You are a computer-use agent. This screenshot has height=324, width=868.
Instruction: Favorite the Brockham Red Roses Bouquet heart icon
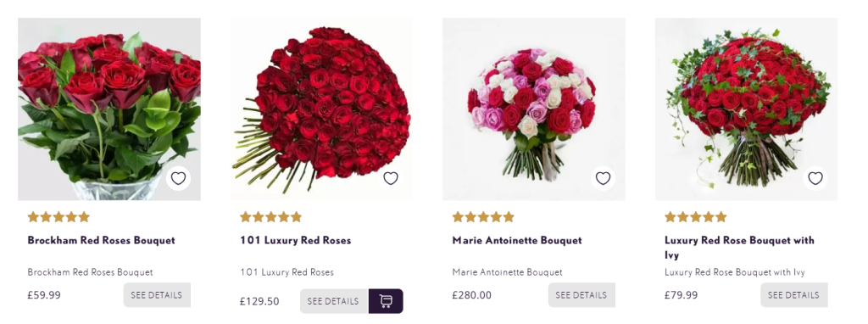178,178
